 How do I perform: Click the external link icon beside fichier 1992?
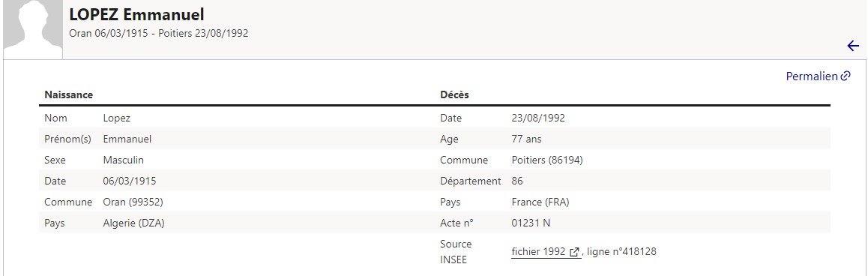tap(574, 251)
